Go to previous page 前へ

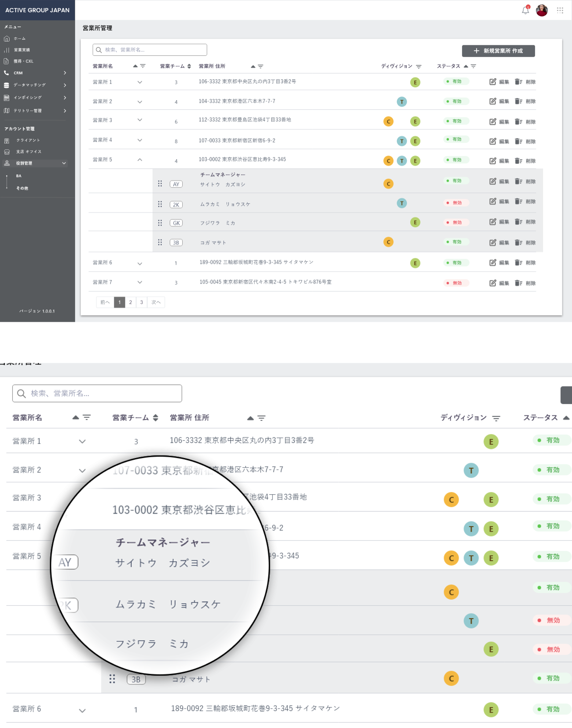(105, 302)
